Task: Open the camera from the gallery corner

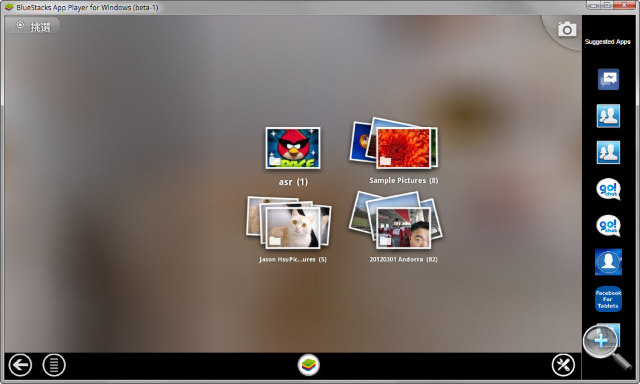Action: point(567,29)
